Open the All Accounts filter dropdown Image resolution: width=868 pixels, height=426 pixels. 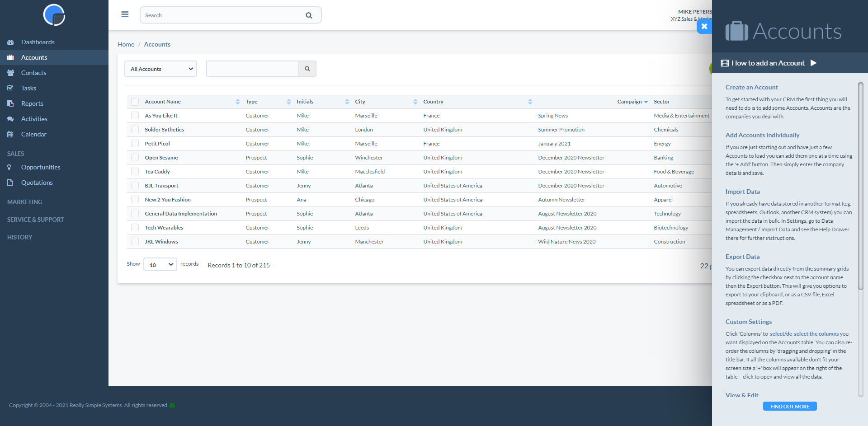click(x=160, y=69)
